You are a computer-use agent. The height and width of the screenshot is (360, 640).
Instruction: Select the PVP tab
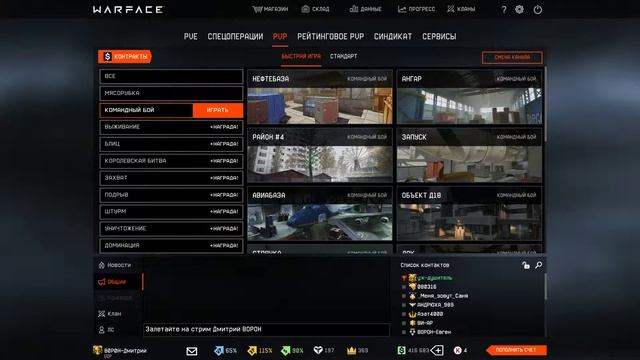tap(280, 36)
